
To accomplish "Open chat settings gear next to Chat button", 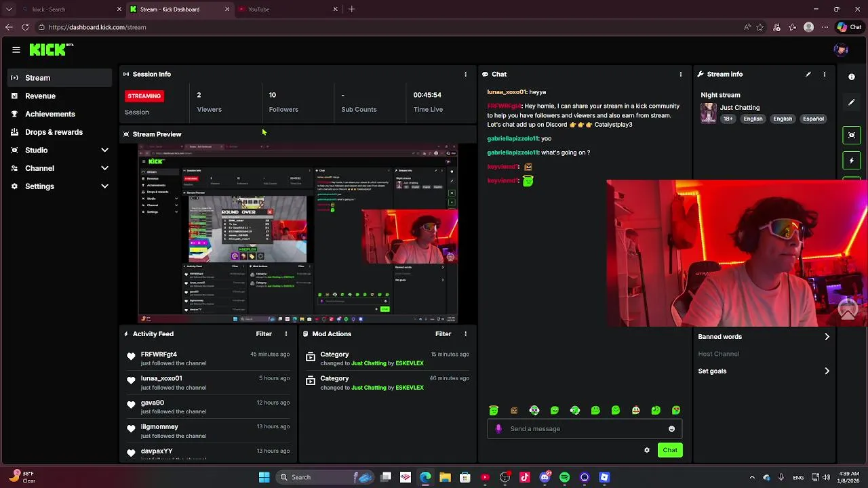I will click(x=647, y=450).
